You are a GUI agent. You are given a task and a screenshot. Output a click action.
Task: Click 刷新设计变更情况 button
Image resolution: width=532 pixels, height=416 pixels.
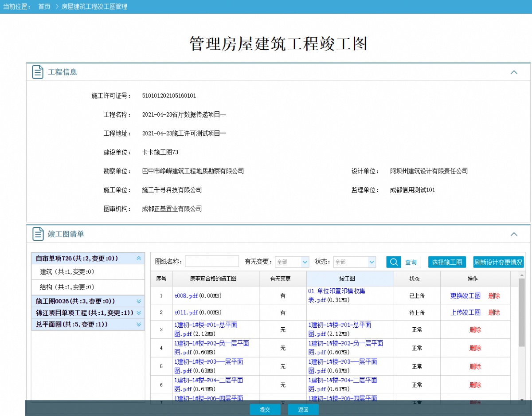tap(498, 262)
